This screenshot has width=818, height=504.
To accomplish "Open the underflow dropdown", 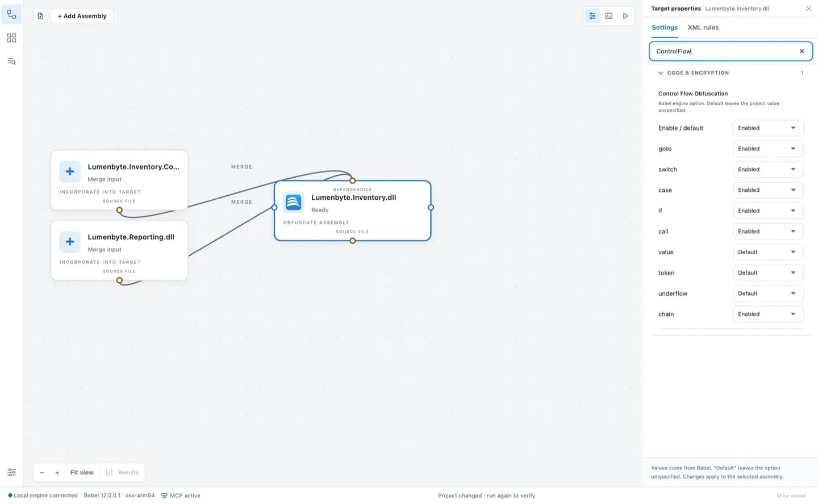I will tap(767, 294).
